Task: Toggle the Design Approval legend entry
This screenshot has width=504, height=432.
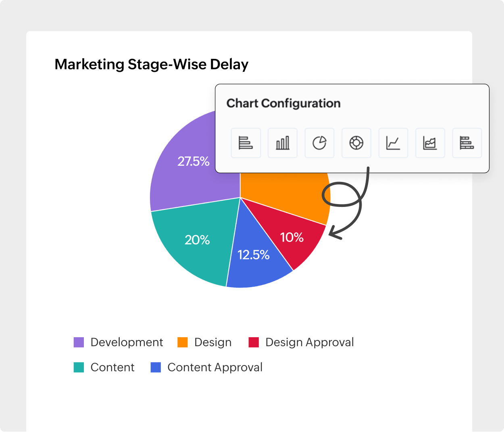Action: click(309, 342)
